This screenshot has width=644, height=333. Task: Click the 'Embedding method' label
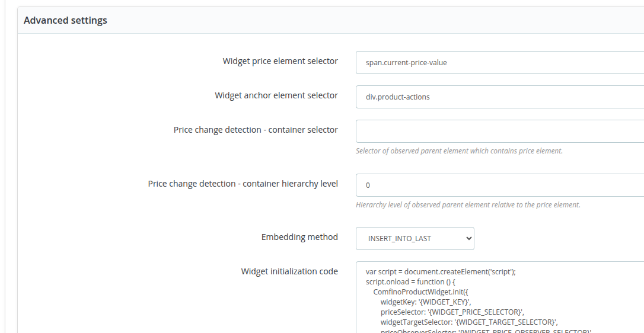click(x=299, y=238)
